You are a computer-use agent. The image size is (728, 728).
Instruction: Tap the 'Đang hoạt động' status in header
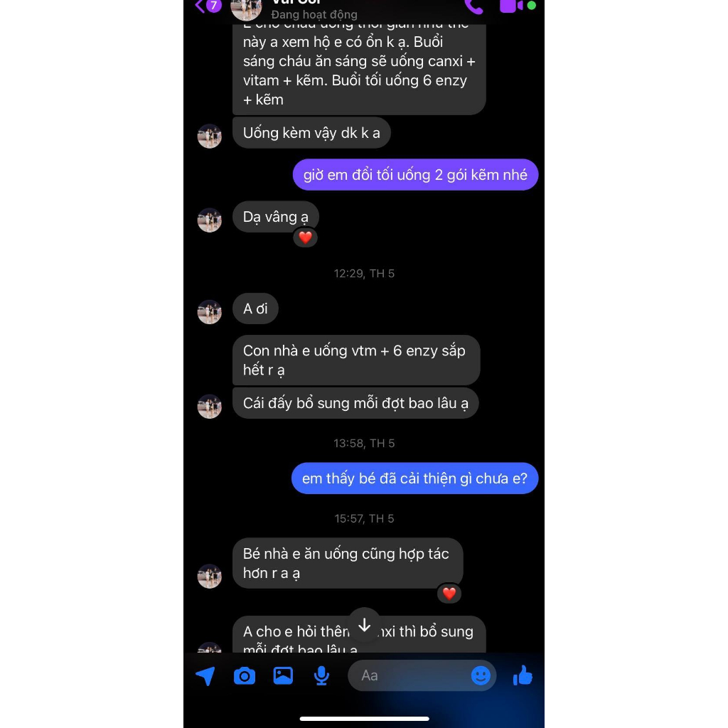tap(314, 15)
